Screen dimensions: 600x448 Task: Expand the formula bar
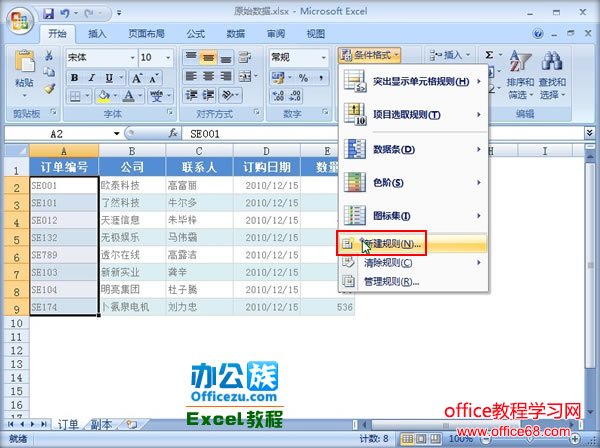(x=589, y=133)
